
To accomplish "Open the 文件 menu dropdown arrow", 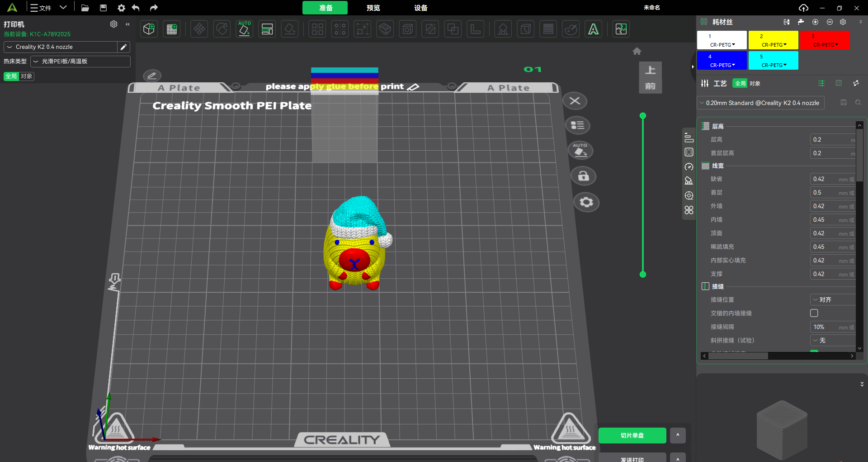I will 63,7.
